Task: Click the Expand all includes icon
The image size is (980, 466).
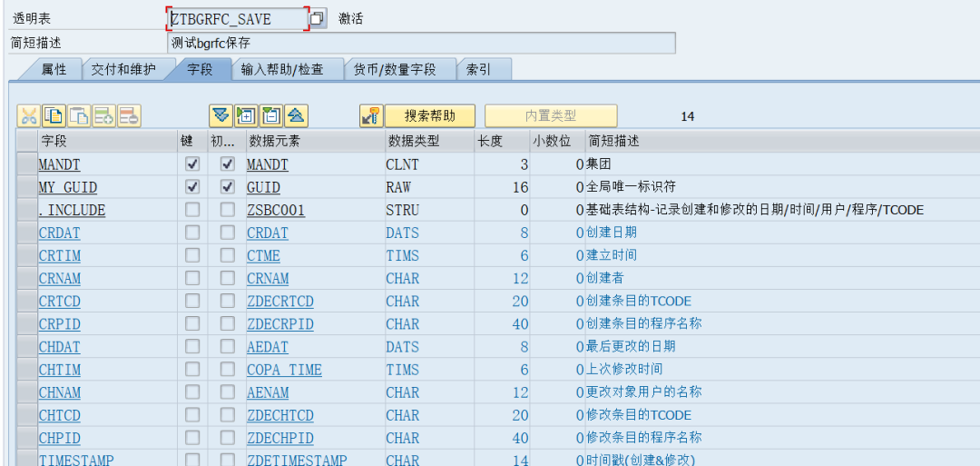Action: tap(220, 115)
